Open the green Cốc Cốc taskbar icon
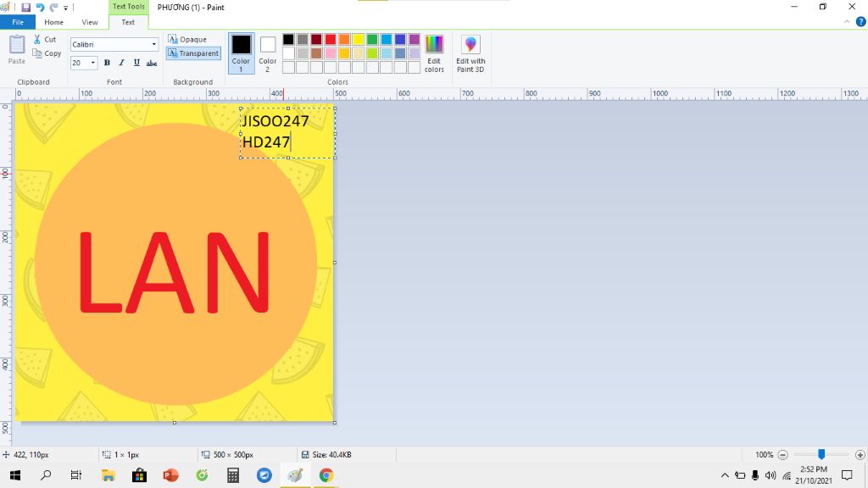The height and width of the screenshot is (488, 868). 202,475
